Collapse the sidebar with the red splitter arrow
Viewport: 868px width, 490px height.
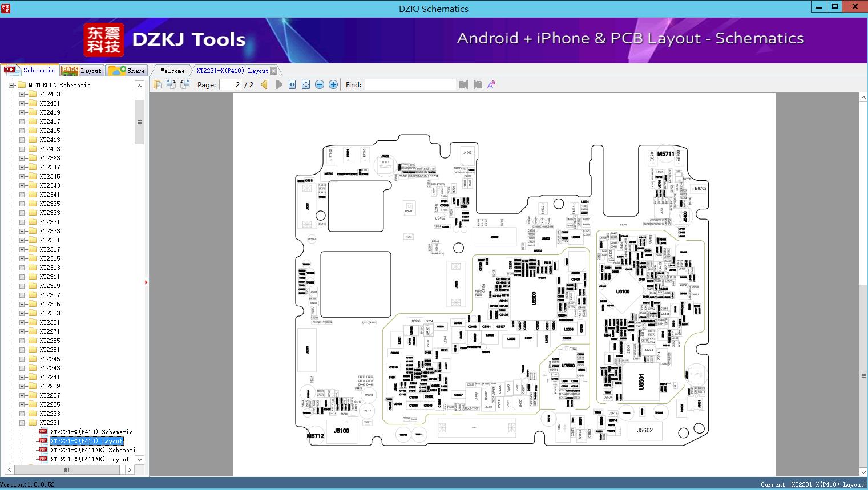146,282
